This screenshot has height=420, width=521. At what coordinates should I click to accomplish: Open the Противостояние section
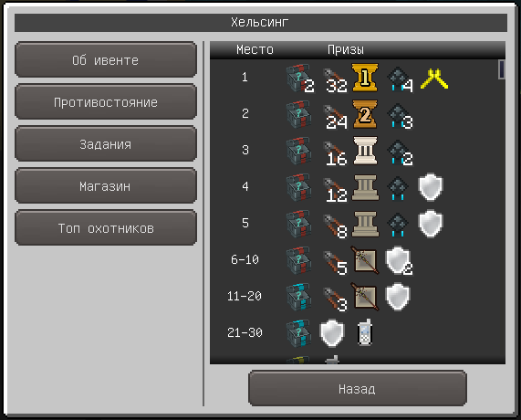click(106, 102)
